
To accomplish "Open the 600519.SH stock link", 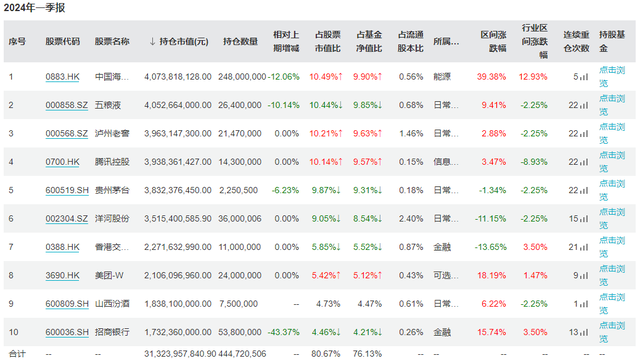I will (x=67, y=190).
